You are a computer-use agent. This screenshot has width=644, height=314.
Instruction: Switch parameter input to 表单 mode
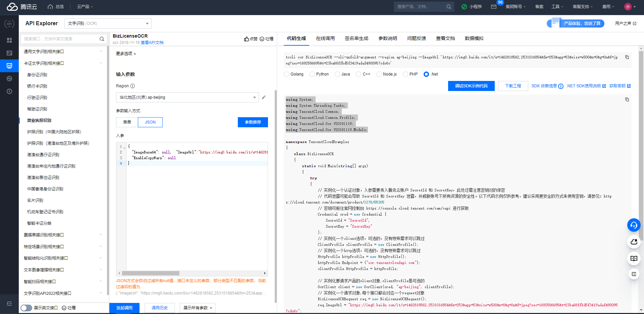[x=127, y=122]
